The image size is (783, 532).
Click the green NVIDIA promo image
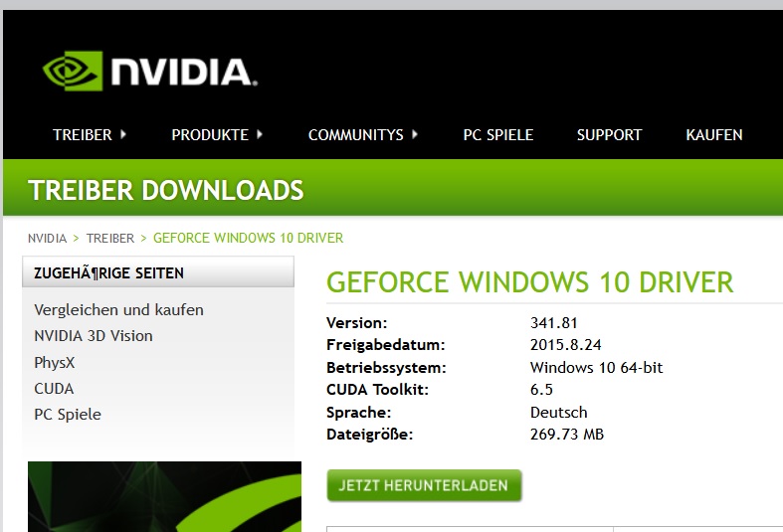click(165, 496)
